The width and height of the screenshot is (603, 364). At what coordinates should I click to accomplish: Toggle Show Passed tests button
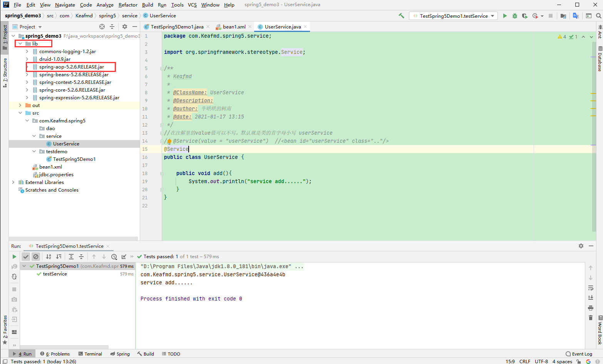[26, 257]
